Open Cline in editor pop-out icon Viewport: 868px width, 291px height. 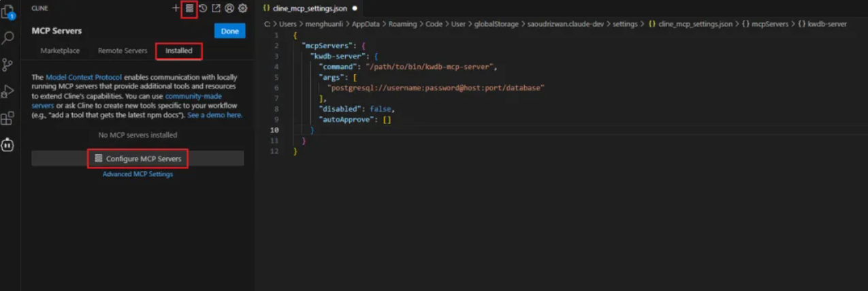(216, 8)
